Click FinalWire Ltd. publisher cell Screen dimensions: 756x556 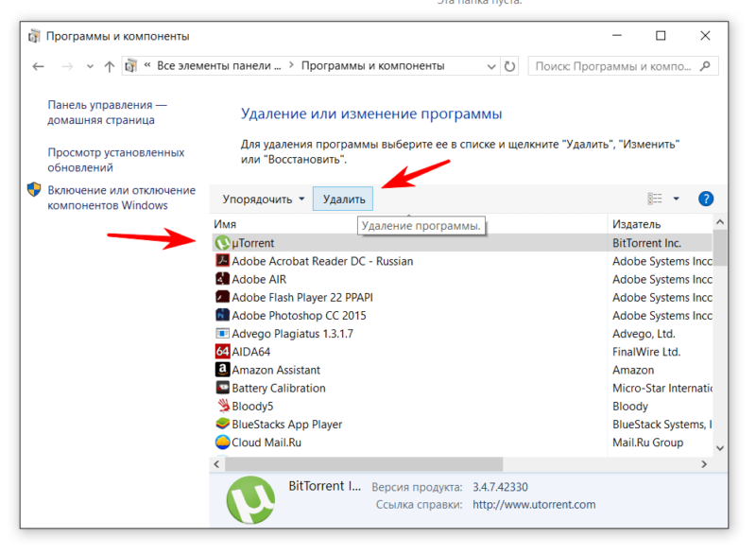[646, 352]
